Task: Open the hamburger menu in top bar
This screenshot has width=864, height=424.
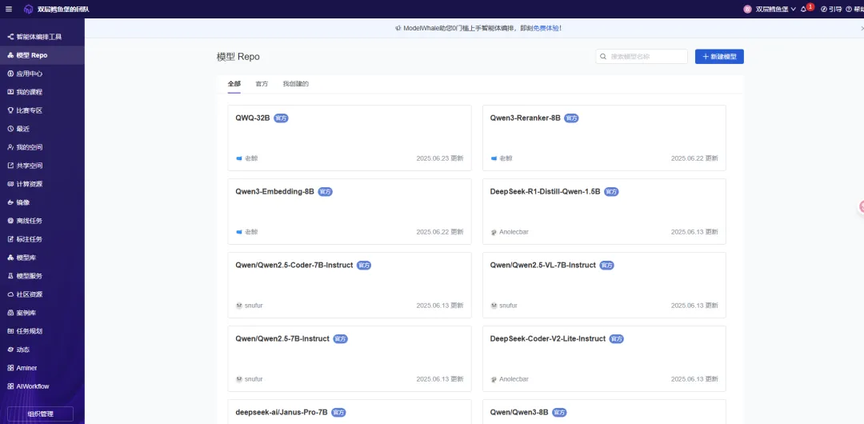Action: pos(9,9)
